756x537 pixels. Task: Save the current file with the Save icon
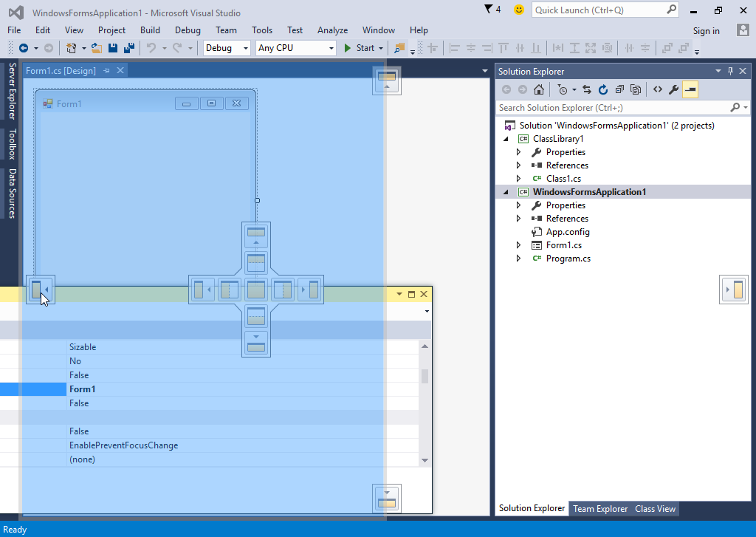[x=113, y=48]
